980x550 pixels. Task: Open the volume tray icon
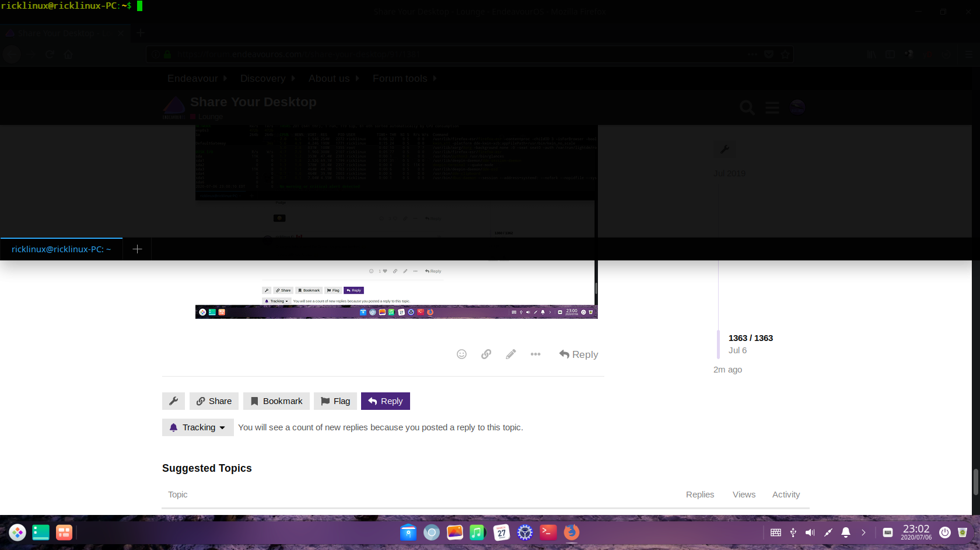810,532
